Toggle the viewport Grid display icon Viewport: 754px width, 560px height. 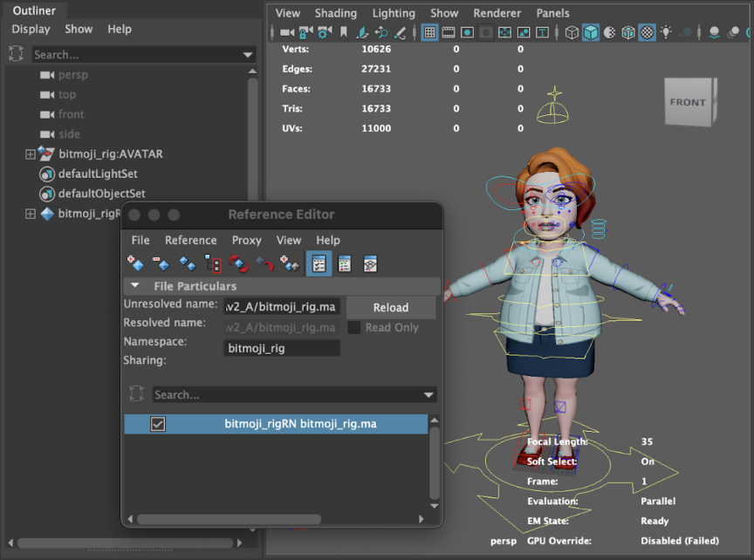point(429,33)
